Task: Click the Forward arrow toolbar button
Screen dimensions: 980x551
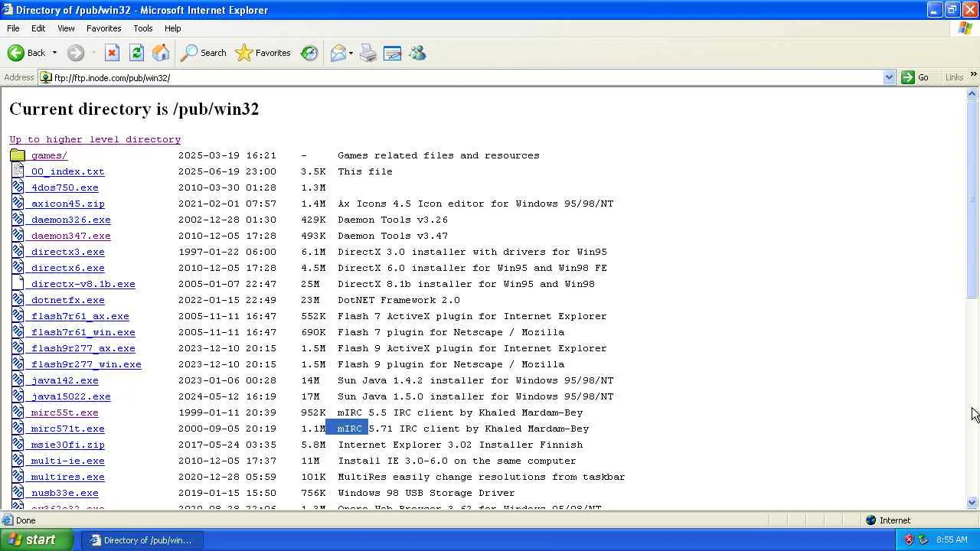Action: pyautogui.click(x=75, y=53)
